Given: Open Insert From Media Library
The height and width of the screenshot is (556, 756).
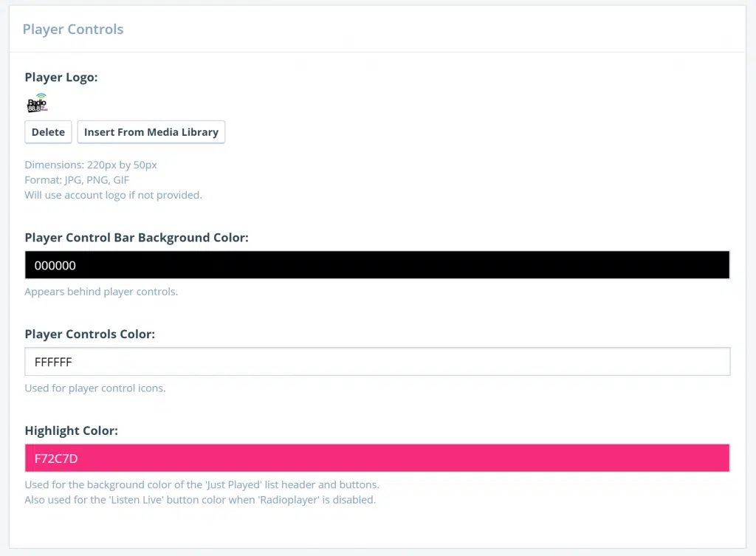Looking at the screenshot, I should pos(151,132).
